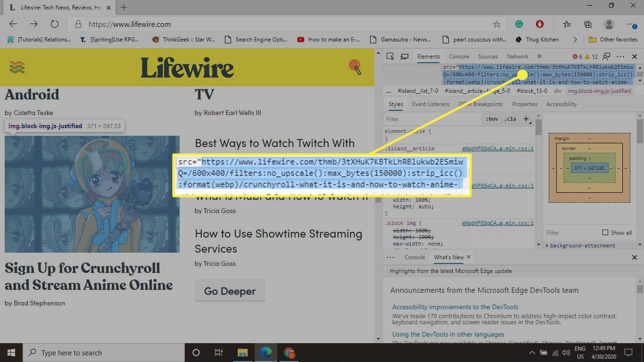644x362 pixels.
Task: Click the browser Back arrow
Action: coord(13,24)
